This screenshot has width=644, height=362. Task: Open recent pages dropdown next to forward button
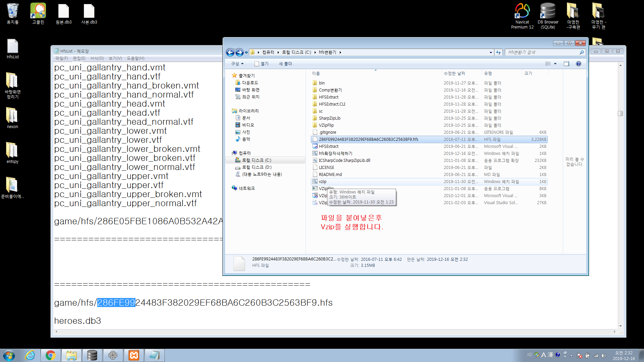pyautogui.click(x=246, y=53)
